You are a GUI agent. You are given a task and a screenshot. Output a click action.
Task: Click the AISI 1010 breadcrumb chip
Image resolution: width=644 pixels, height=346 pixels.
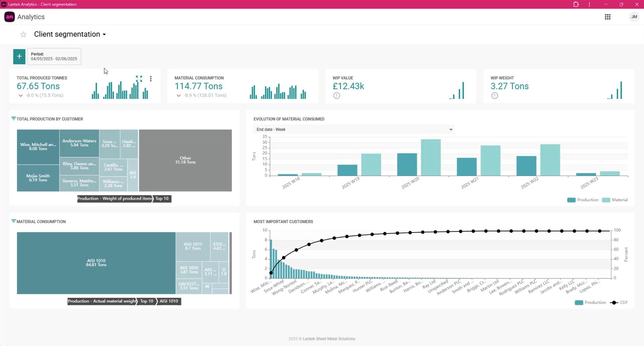(169, 301)
